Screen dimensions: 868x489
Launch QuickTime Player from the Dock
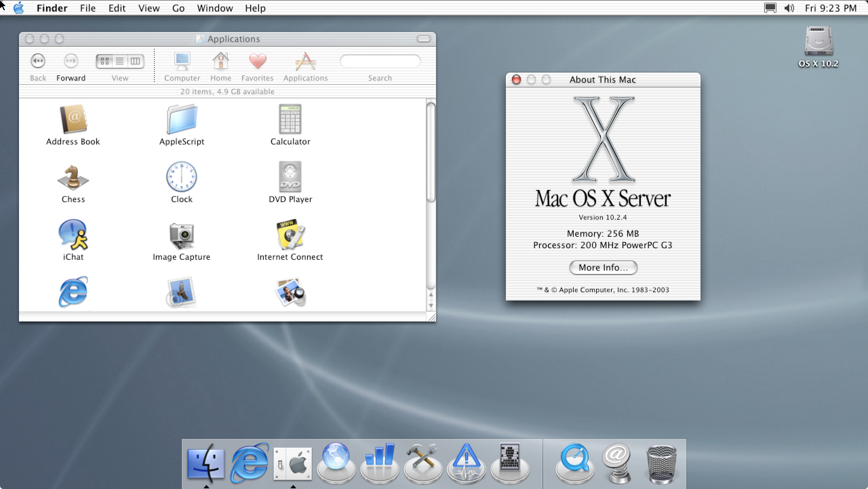pos(575,463)
